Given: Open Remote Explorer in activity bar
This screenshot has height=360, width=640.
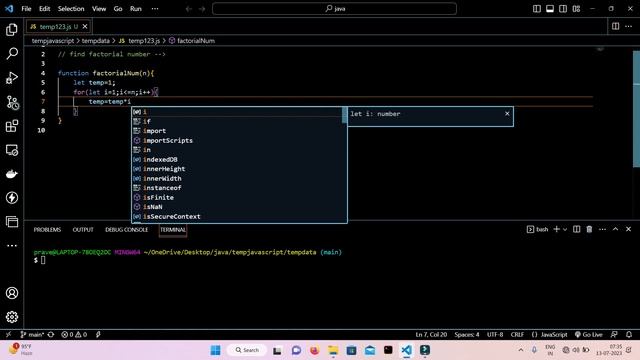Looking at the screenshot, I should pos(12,150).
